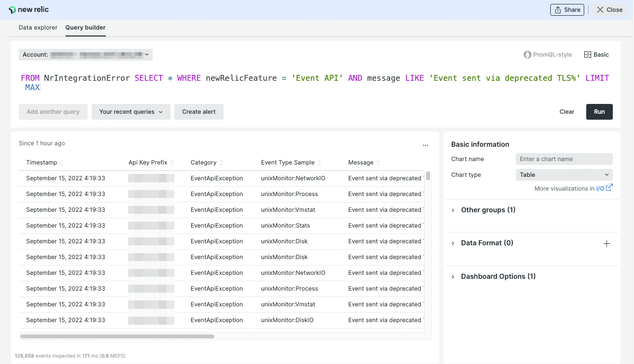Screen dimensions: 634x364
Task: Sort by the Message column sort icon
Action: 378,163
